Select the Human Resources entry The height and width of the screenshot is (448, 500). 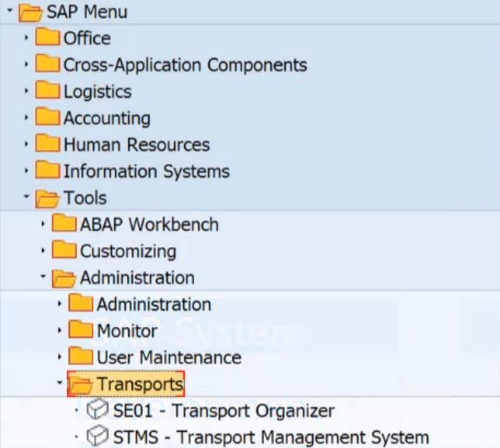click(137, 145)
